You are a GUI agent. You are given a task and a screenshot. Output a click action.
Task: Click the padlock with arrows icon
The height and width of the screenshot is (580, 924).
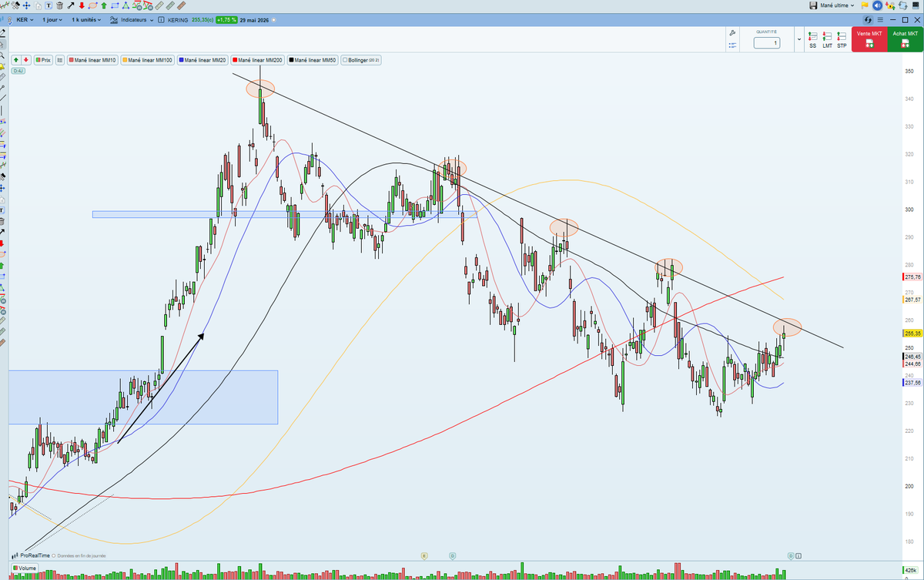click(x=890, y=6)
